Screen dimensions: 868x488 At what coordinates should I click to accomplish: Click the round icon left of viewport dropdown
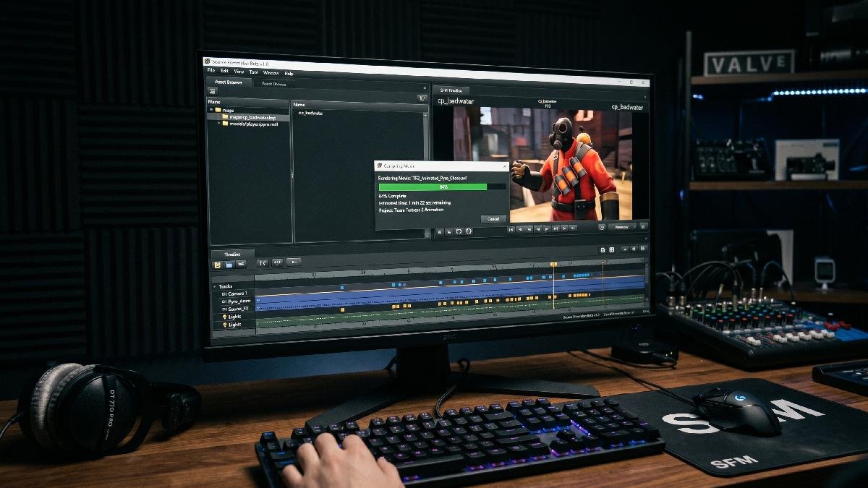[x=602, y=227]
